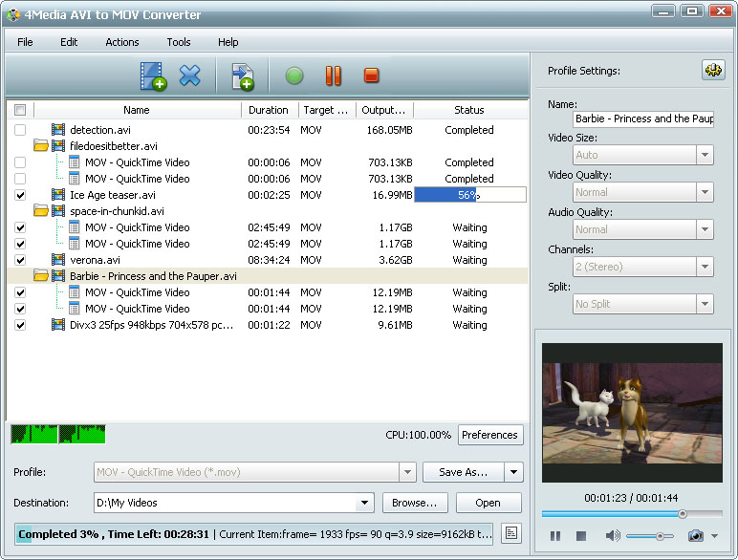The height and width of the screenshot is (560, 738).
Task: Expand the Video Quality dropdown
Action: pos(705,192)
